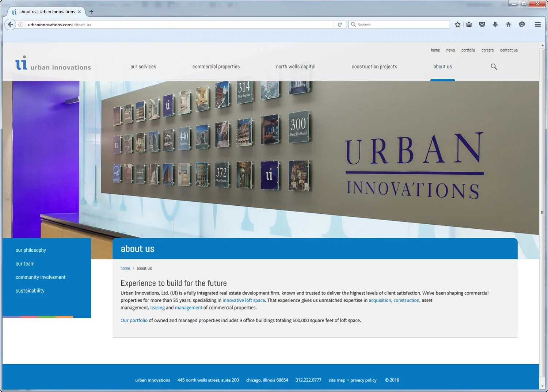Select 'our philosophy' in sidebar
548x392 pixels.
31,250
